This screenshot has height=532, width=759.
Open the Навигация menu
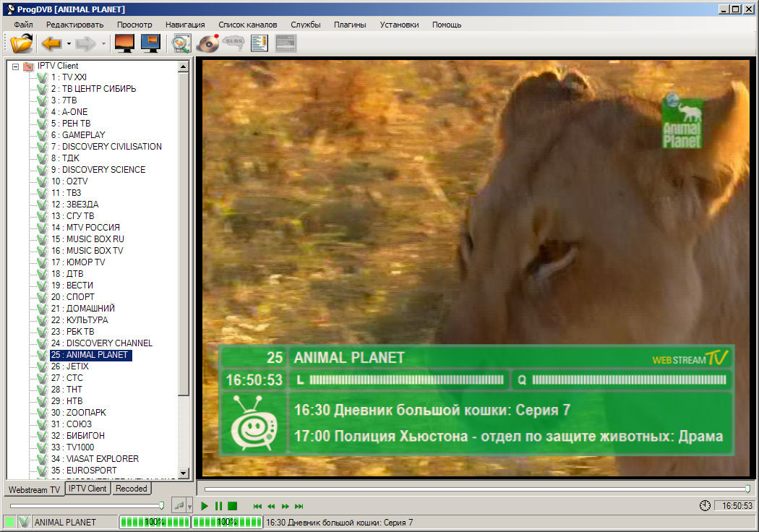pos(185,24)
